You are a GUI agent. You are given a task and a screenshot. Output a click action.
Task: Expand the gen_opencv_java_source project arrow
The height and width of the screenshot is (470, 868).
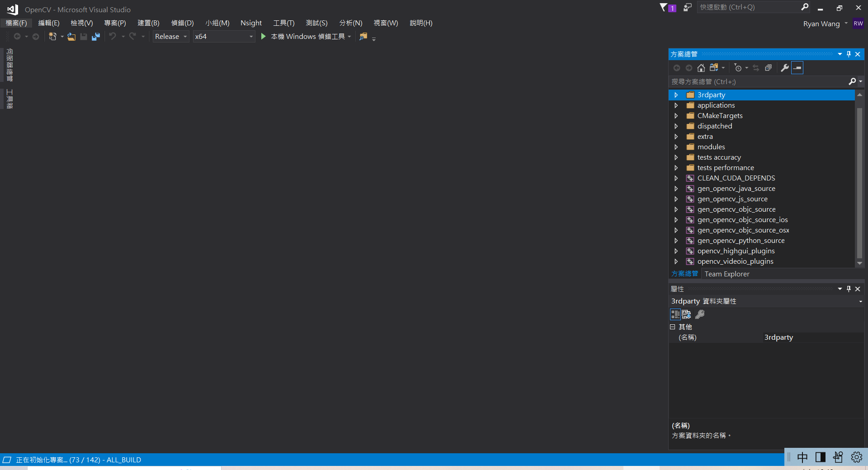pyautogui.click(x=676, y=189)
